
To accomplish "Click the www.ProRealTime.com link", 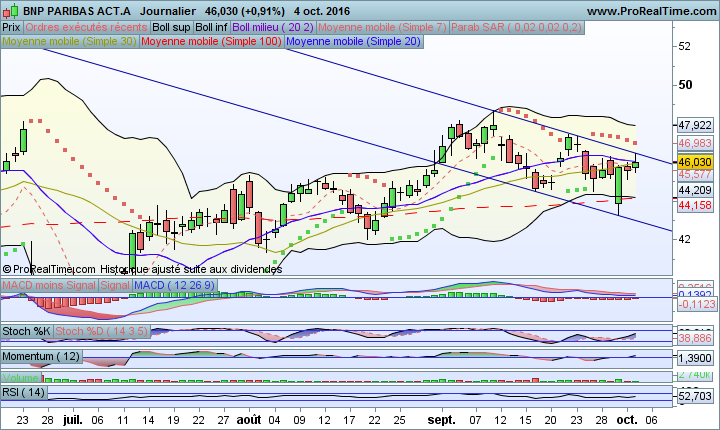I will [x=651, y=11].
